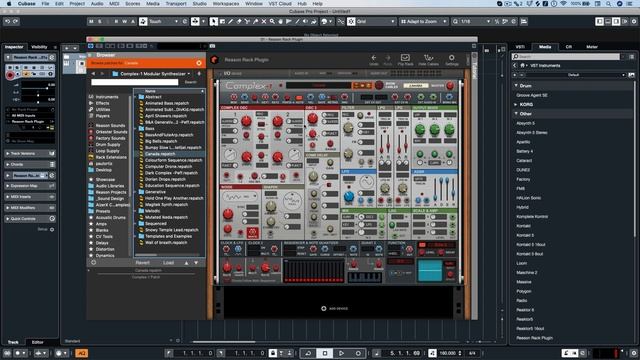This screenshot has width=640, height=360.
Task: Expand the KORG category
Action: coord(516,104)
